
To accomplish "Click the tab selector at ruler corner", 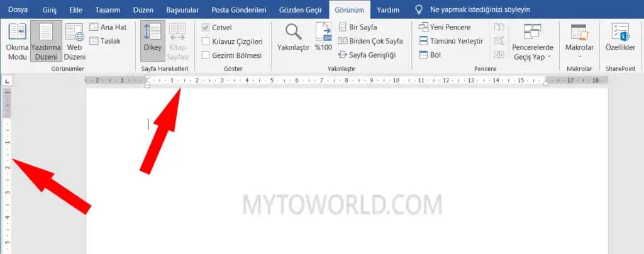I will click(7, 80).
